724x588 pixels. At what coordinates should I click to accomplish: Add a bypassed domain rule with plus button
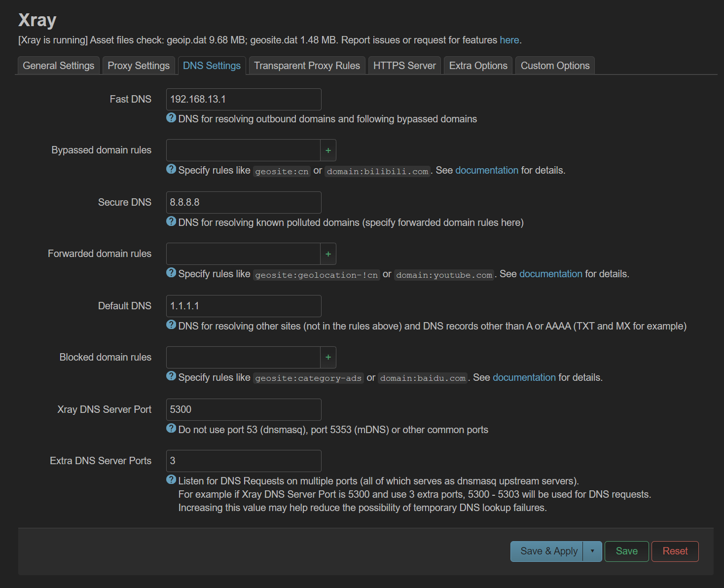(x=328, y=150)
